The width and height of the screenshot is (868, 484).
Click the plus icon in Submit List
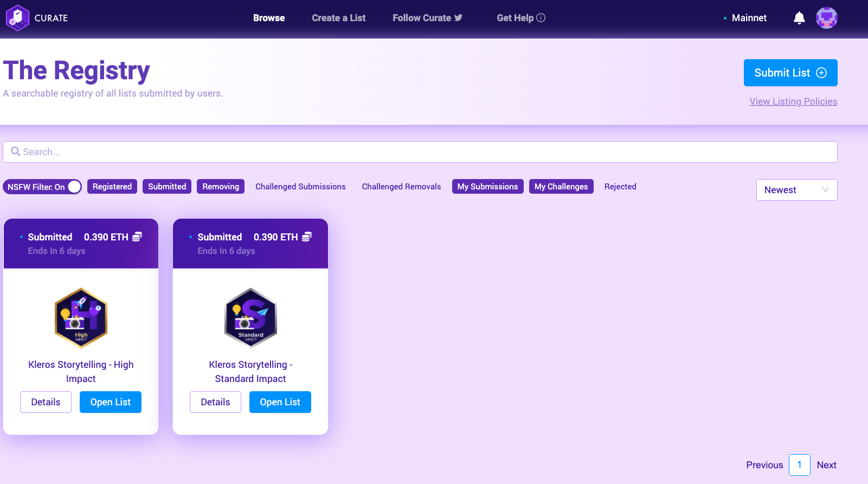(821, 73)
